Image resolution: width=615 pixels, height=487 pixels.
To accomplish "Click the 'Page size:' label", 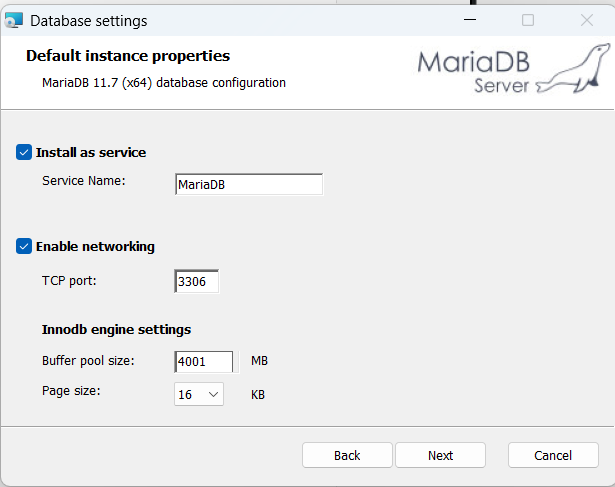I will pos(71,391).
